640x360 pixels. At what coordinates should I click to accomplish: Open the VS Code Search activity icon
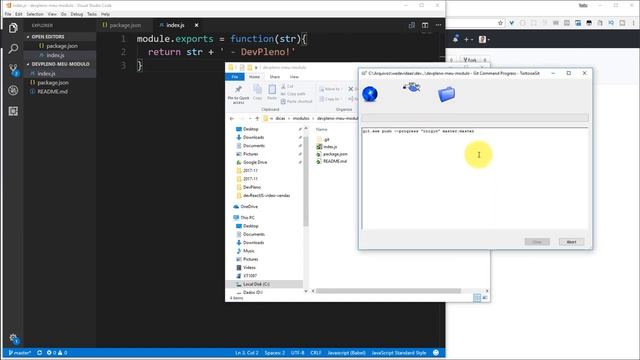[13, 49]
